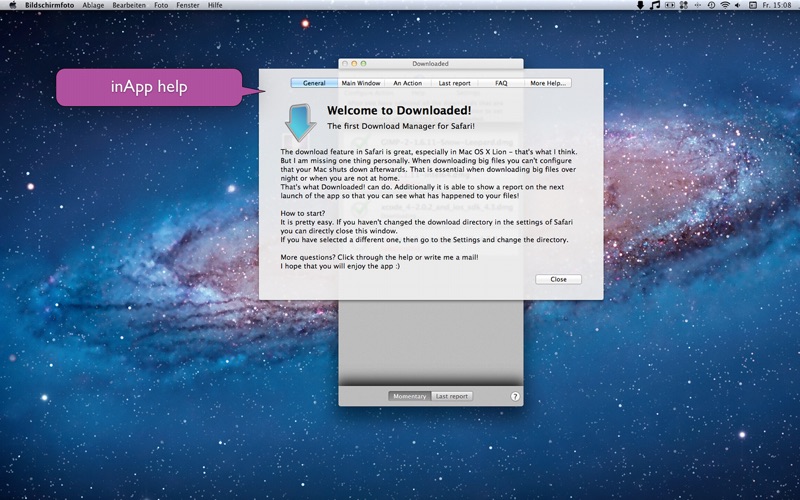Open the An Action help tab

(x=407, y=83)
